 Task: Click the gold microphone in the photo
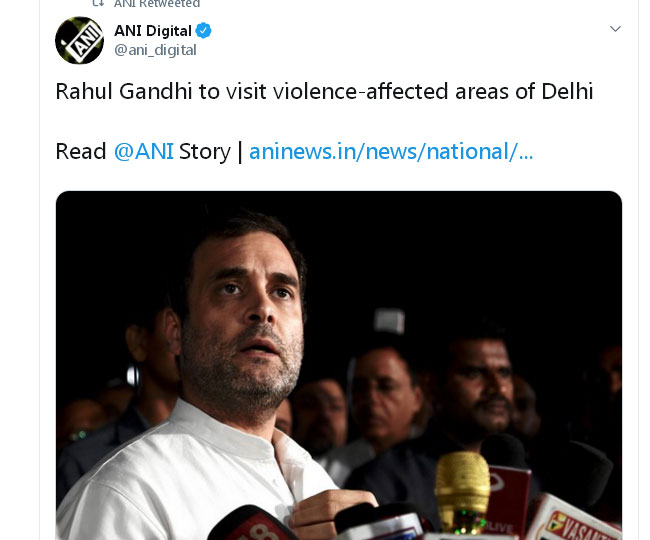point(462,490)
